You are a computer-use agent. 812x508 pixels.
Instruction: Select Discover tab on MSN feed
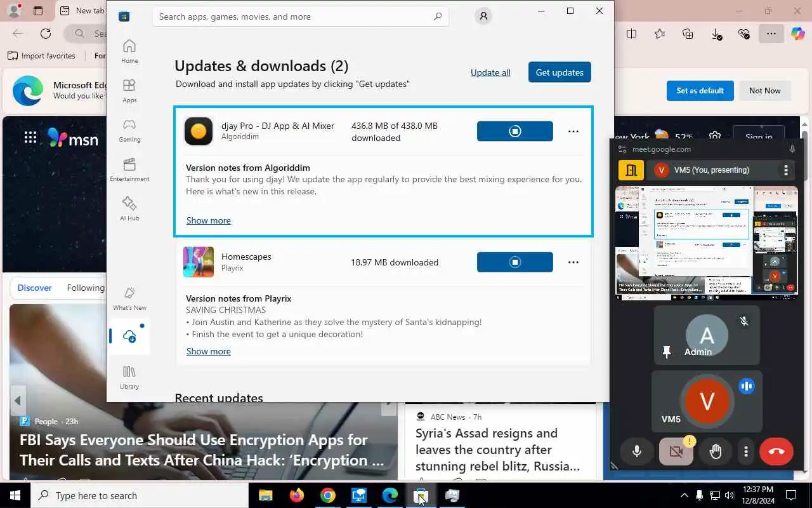(x=34, y=288)
